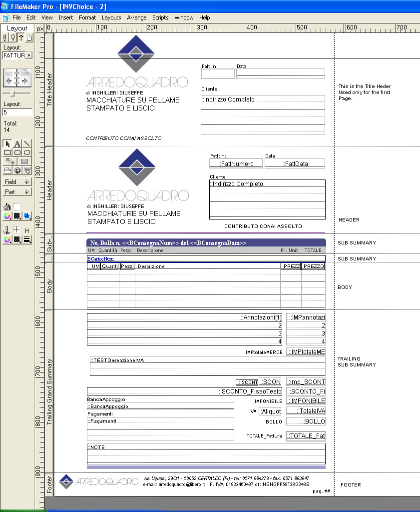Screen dimensions: 420x513
Task: Open the object effects palette
Action: (27, 216)
